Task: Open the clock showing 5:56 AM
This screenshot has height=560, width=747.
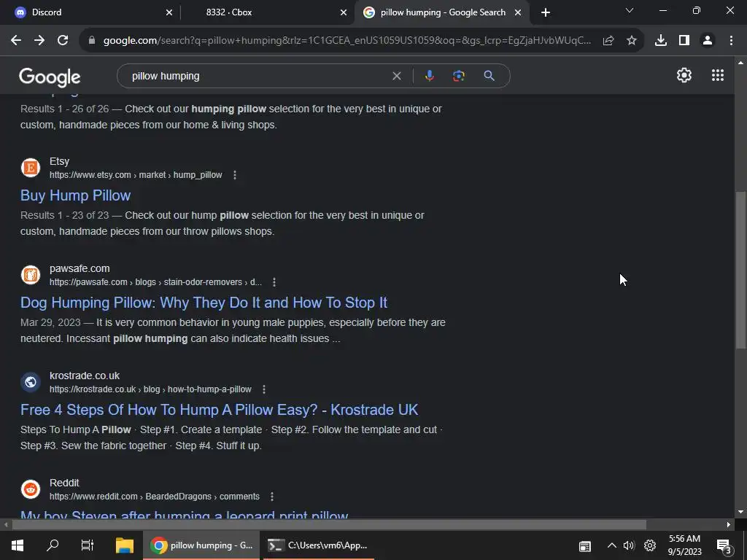Action: (x=684, y=545)
